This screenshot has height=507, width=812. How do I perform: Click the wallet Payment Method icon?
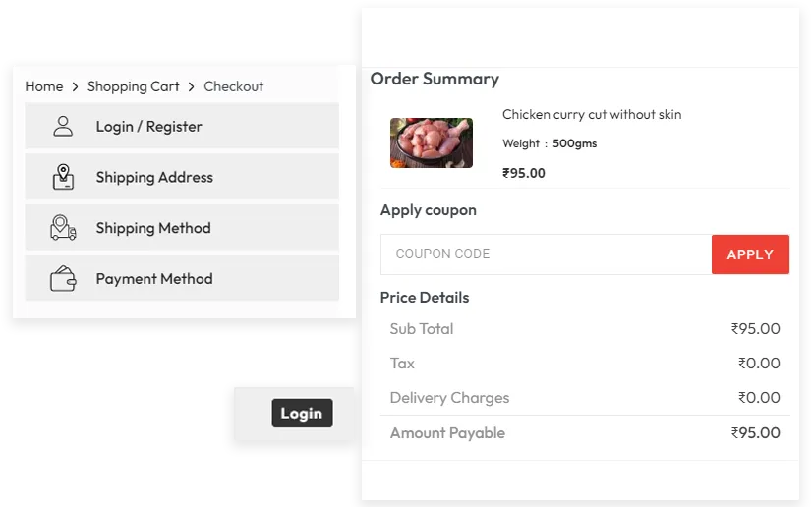point(63,279)
